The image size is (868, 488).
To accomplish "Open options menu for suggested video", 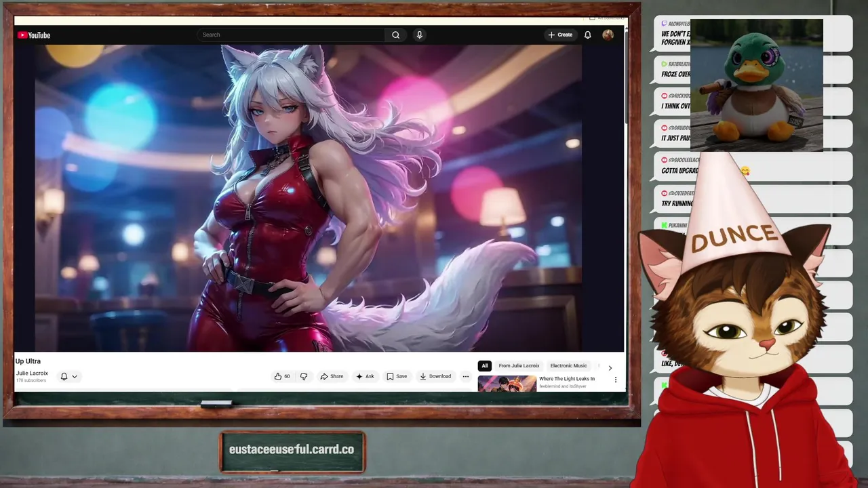I will click(616, 380).
